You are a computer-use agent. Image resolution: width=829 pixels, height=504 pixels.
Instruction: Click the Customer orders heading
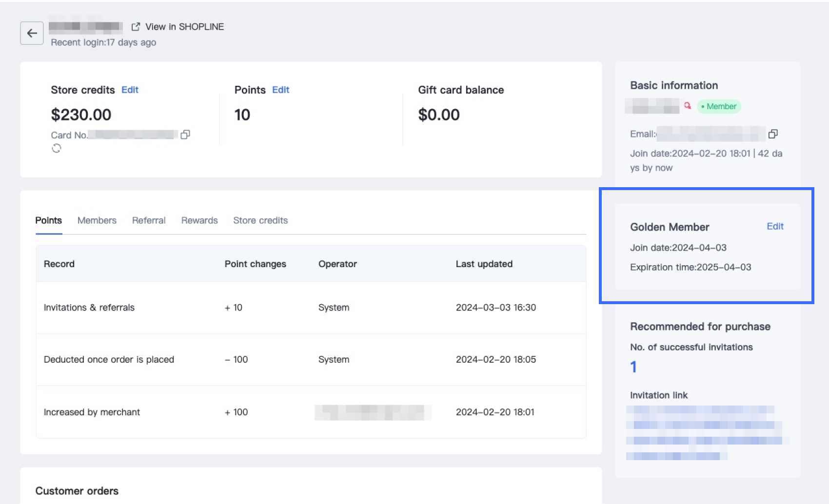pos(77,491)
